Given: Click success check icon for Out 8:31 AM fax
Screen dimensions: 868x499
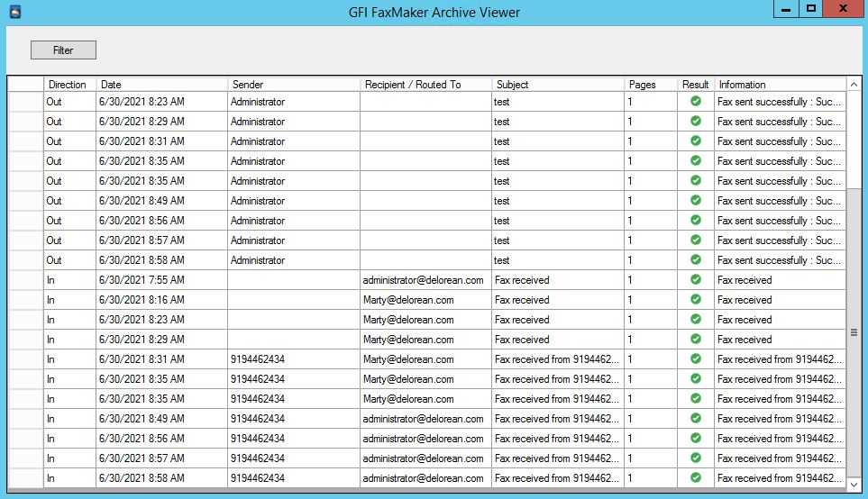Looking at the screenshot, I should coord(696,141).
